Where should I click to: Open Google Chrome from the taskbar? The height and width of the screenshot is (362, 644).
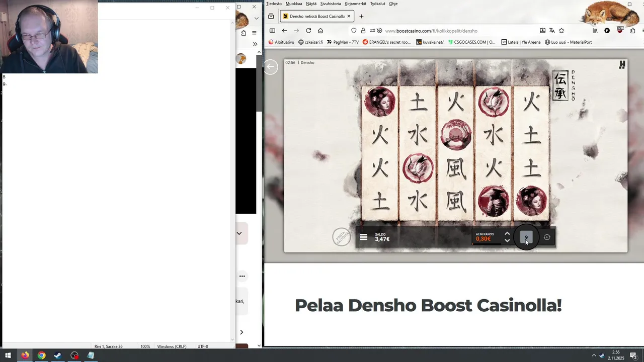(41, 355)
